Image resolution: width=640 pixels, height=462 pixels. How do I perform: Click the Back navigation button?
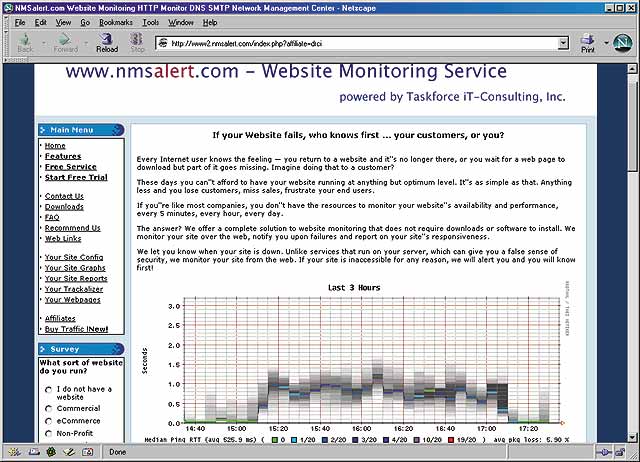coord(25,42)
